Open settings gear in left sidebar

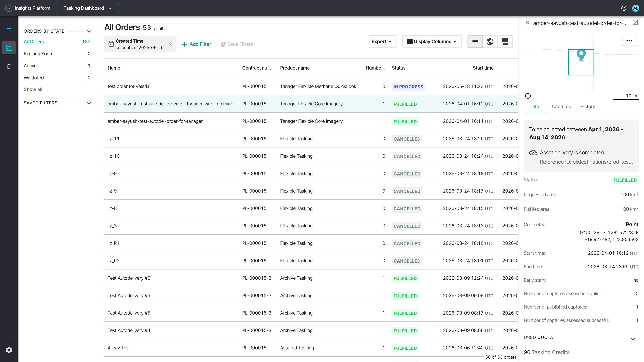9,350
